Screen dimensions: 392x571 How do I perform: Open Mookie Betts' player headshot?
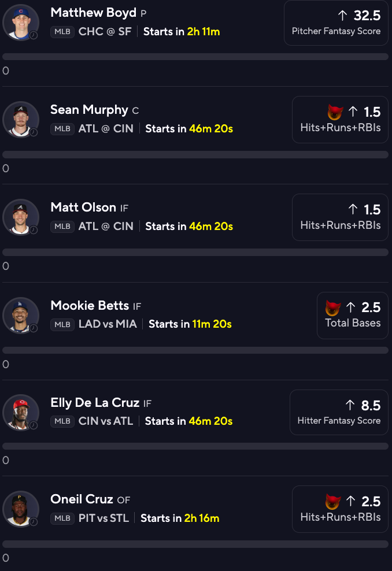coord(21,315)
